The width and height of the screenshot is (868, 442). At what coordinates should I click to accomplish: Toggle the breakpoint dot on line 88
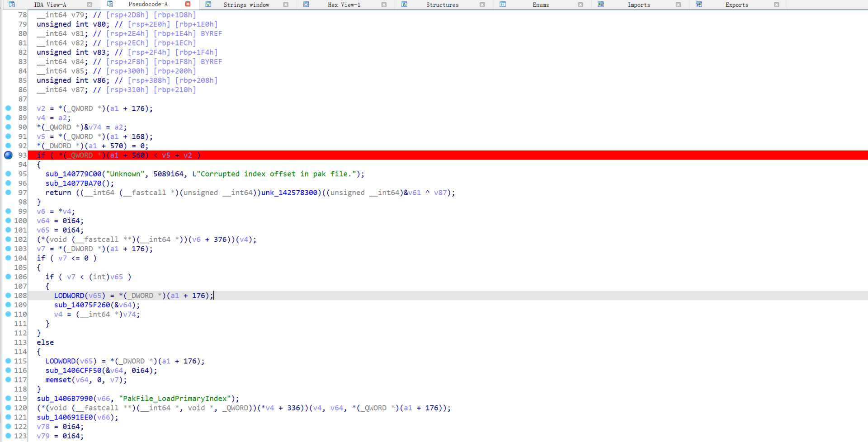pyautogui.click(x=8, y=108)
